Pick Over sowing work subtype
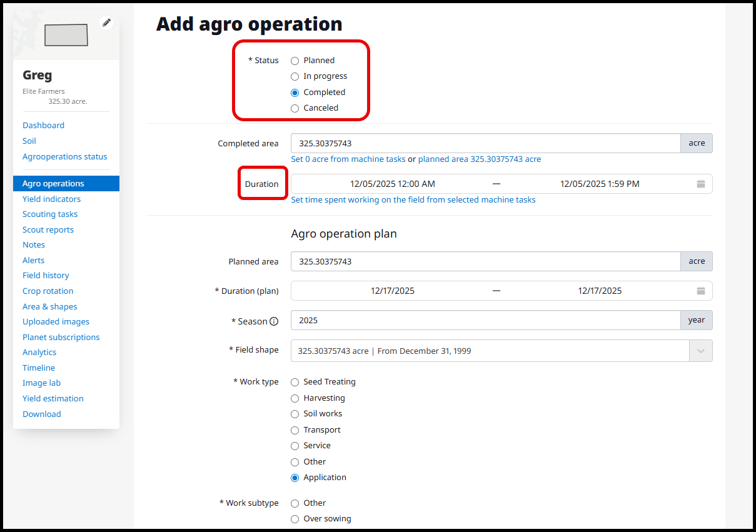This screenshot has width=756, height=532. pyautogui.click(x=295, y=519)
